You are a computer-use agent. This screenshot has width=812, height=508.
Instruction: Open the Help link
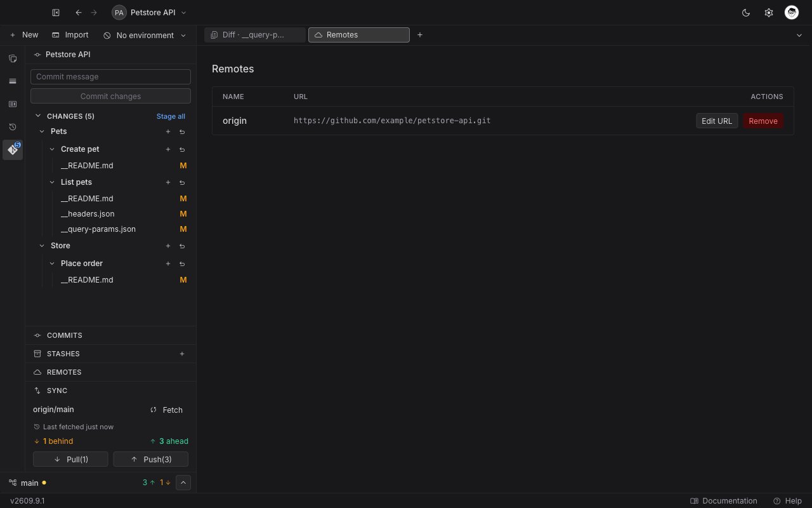(x=787, y=501)
